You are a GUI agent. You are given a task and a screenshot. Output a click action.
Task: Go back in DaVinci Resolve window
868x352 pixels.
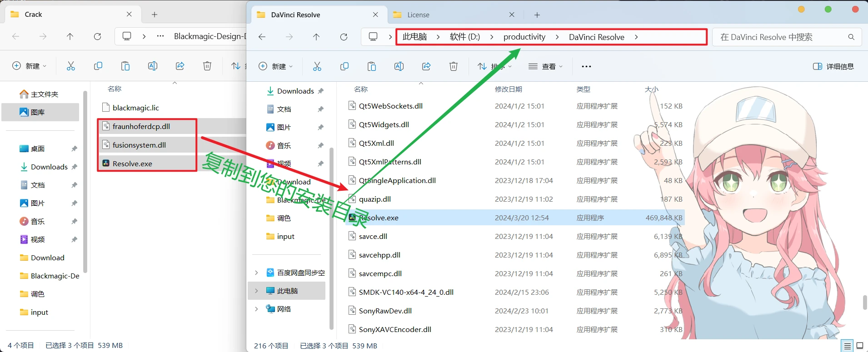[262, 37]
